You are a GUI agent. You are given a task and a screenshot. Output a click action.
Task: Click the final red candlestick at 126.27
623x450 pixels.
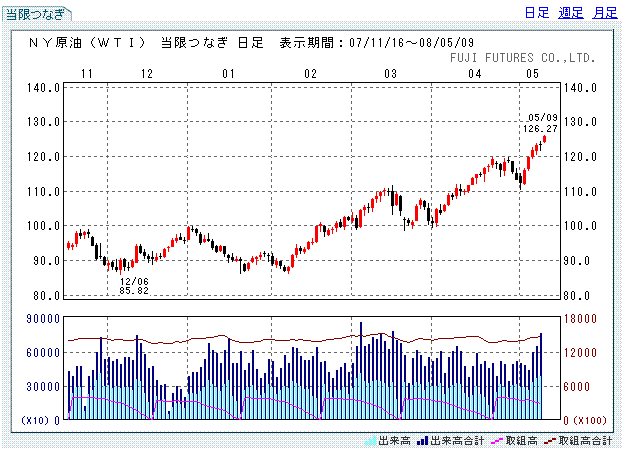click(x=544, y=139)
